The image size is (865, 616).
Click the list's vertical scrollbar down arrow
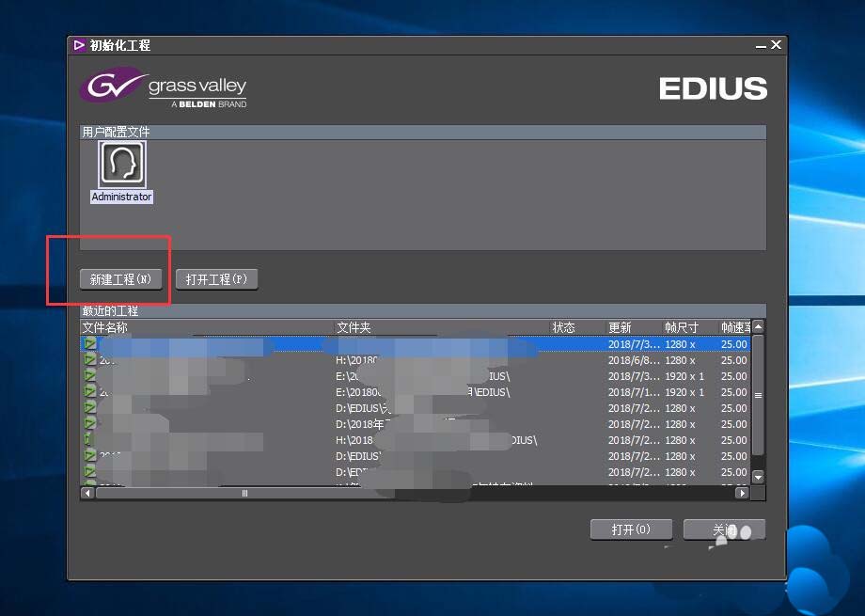pos(759,477)
